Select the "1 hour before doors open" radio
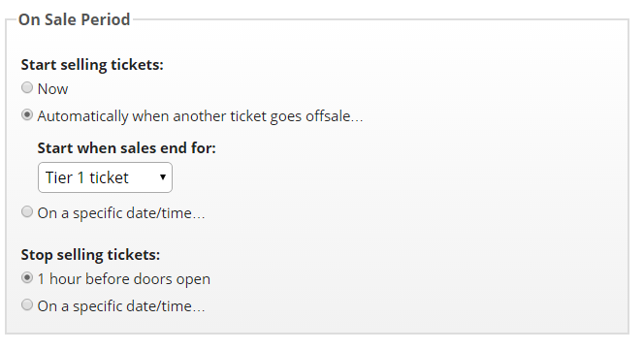Viewport: 644px width, 351px height. pyautogui.click(x=27, y=278)
